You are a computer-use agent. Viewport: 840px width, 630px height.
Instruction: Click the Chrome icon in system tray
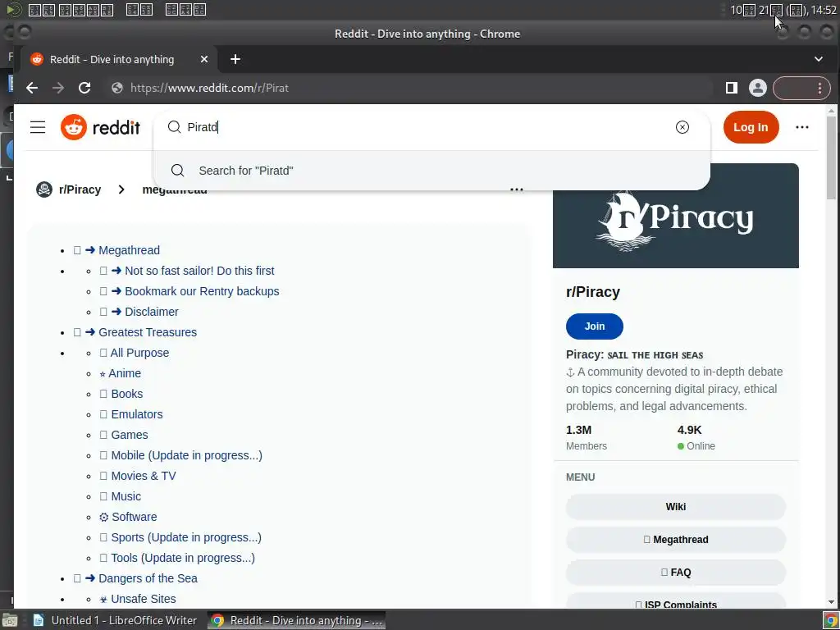[x=830, y=620]
